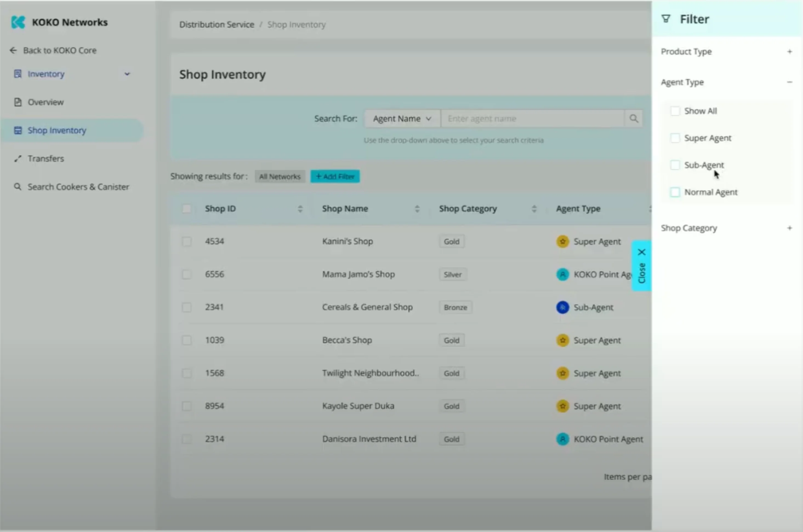Click the Enter agent name field
The image size is (803, 532).
click(x=532, y=118)
